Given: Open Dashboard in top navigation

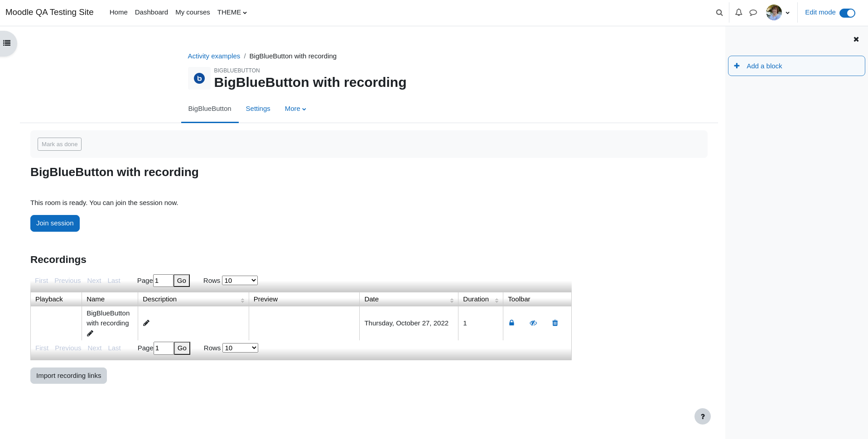Looking at the screenshot, I should (x=151, y=13).
